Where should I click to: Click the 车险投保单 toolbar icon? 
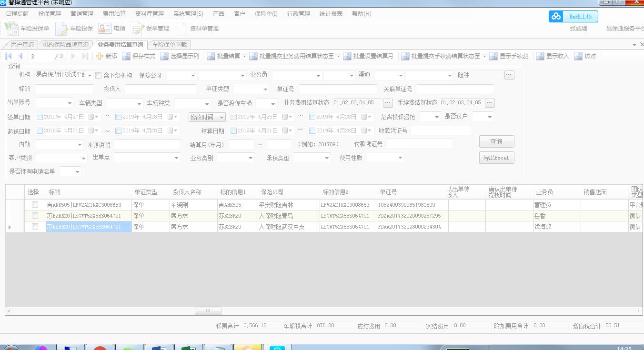pos(11,29)
